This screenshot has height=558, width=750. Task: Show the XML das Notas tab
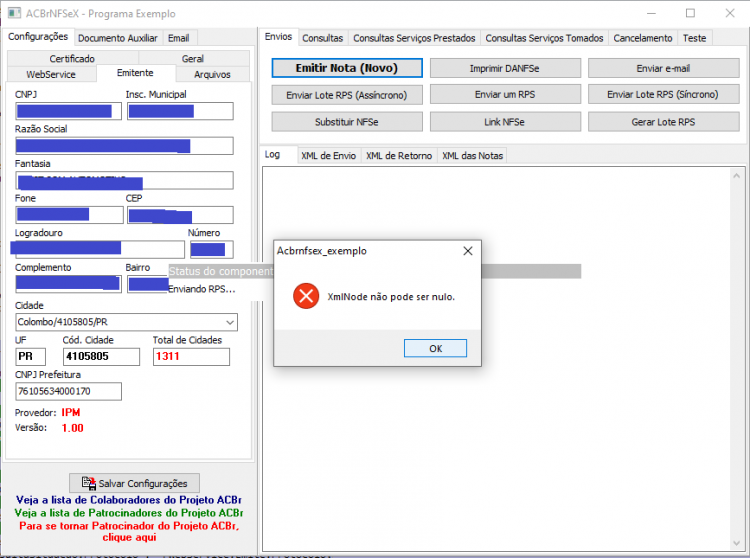tap(473, 156)
